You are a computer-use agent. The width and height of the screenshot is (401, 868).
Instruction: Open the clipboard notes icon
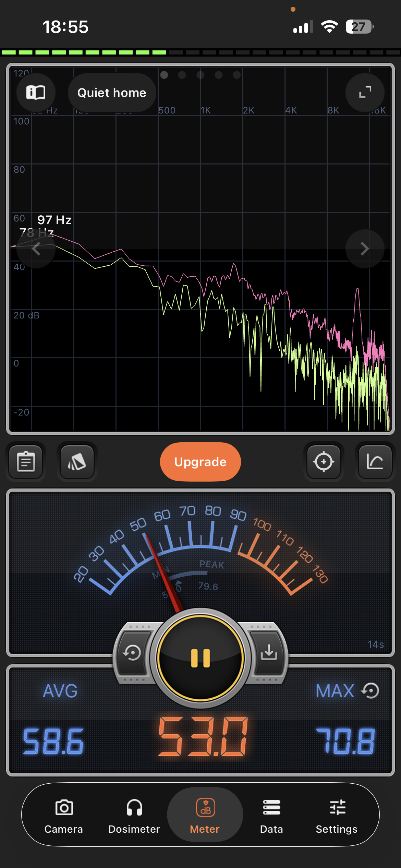(26, 462)
